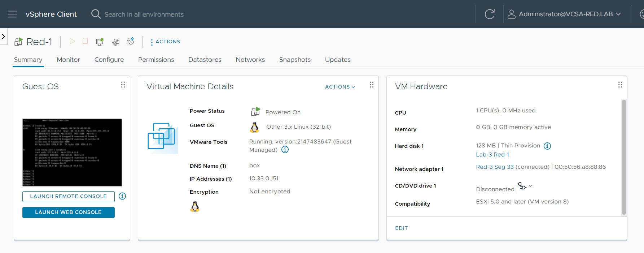Click the VM Hardware panel scrollbar
Image resolution: width=644 pixels, height=253 pixels.
[624, 157]
